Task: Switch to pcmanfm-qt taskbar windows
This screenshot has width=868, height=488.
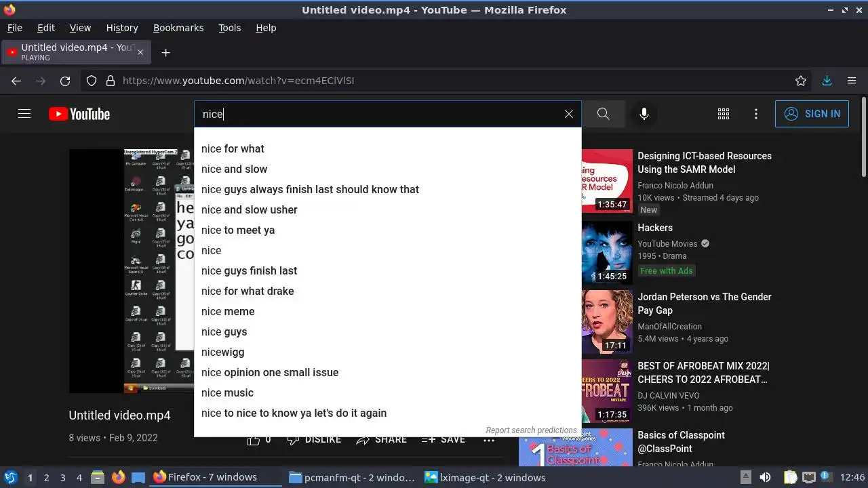Action: [351, 477]
